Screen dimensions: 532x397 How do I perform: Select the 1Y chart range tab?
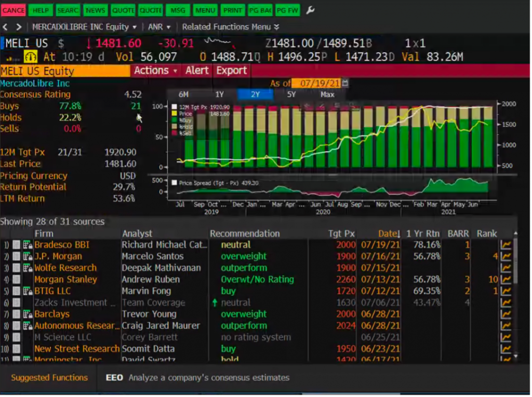pyautogui.click(x=220, y=94)
